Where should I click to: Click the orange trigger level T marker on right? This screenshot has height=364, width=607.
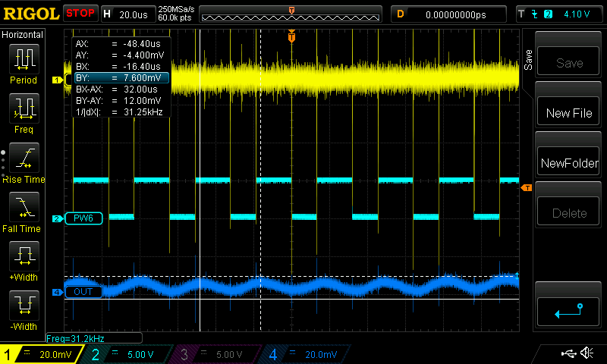[x=527, y=187]
